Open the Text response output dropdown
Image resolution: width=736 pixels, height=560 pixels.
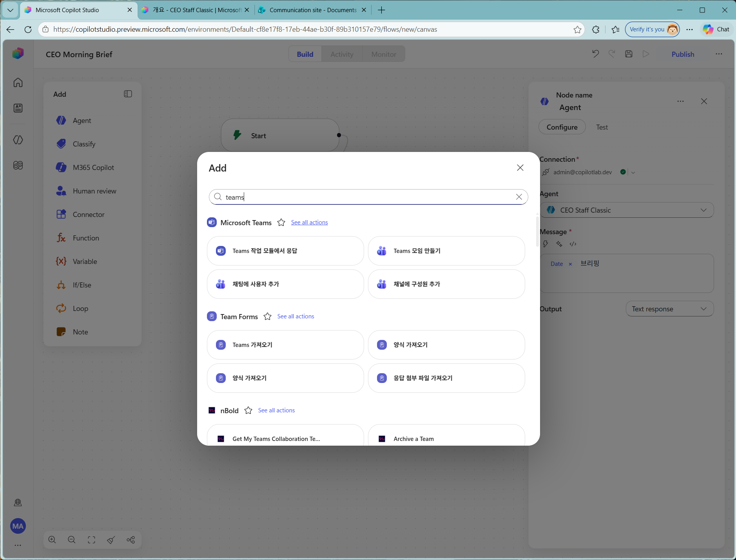tap(670, 309)
